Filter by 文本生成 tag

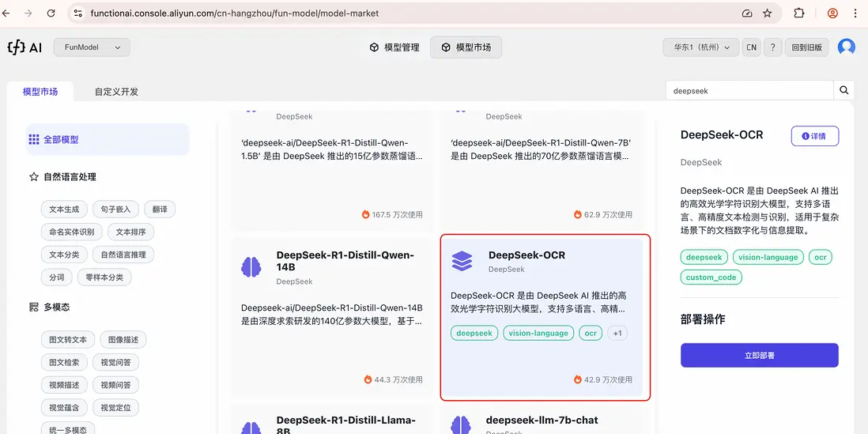(64, 209)
